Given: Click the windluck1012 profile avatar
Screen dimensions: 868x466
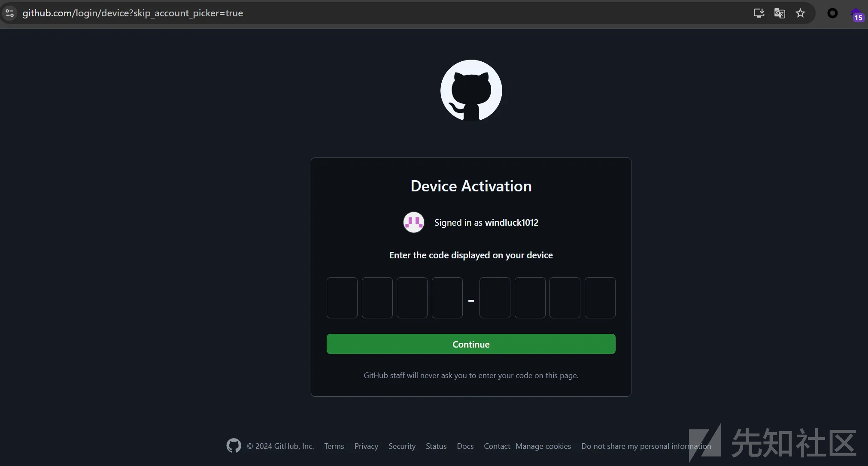Looking at the screenshot, I should (413, 222).
